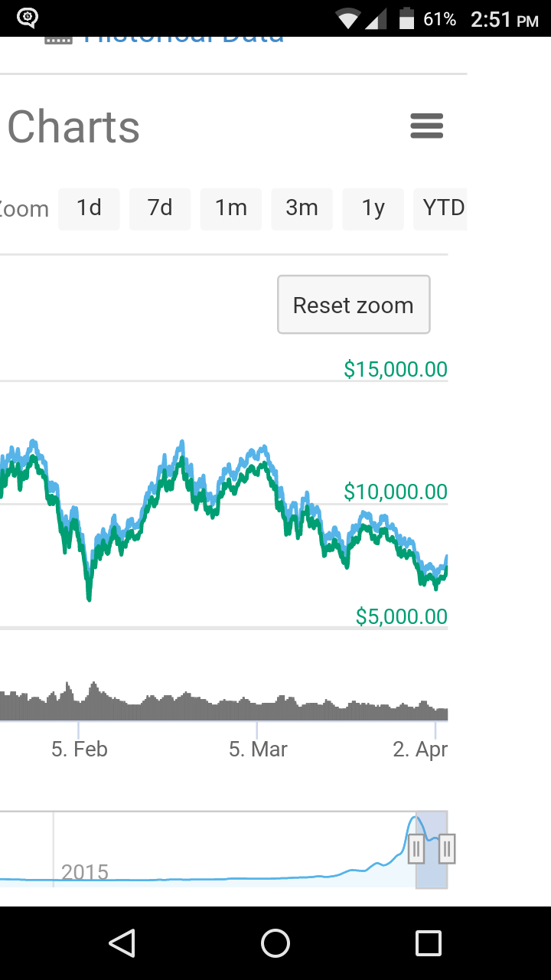551x980 pixels.
Task: Tap the Android back button
Action: coord(122,943)
